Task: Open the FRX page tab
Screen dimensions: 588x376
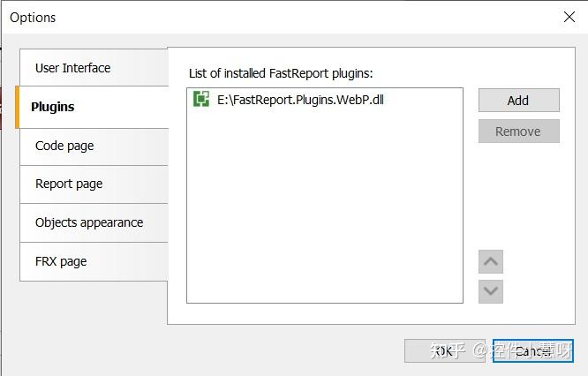Action: point(61,261)
